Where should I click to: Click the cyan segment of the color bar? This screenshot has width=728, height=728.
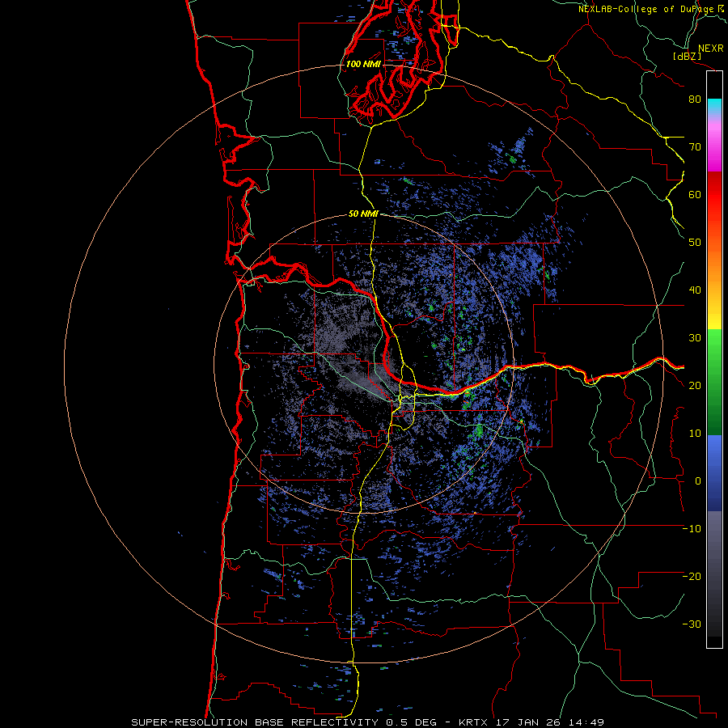pyautogui.click(x=714, y=105)
